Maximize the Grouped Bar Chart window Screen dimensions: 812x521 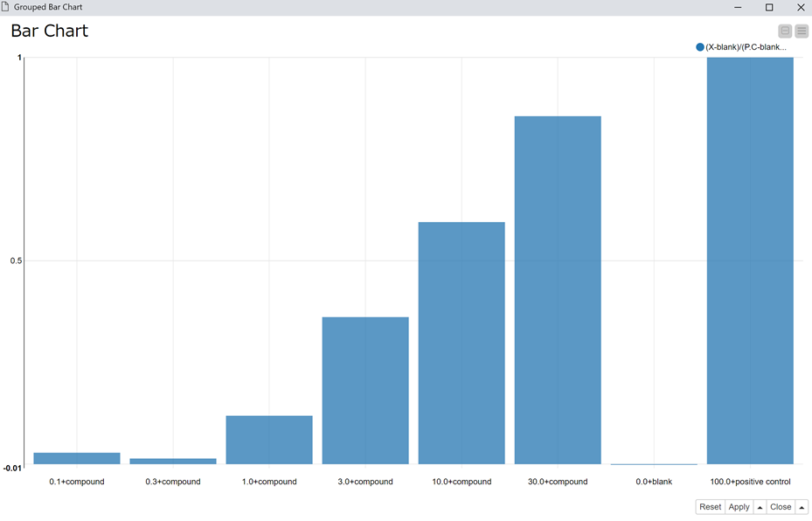tap(769, 7)
